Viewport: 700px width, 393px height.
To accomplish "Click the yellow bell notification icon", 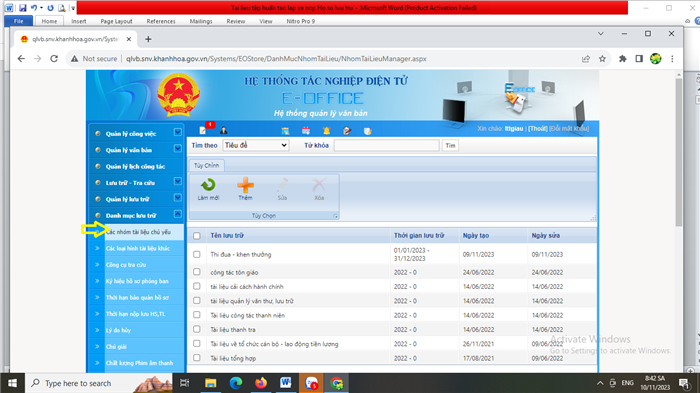I will click(326, 130).
